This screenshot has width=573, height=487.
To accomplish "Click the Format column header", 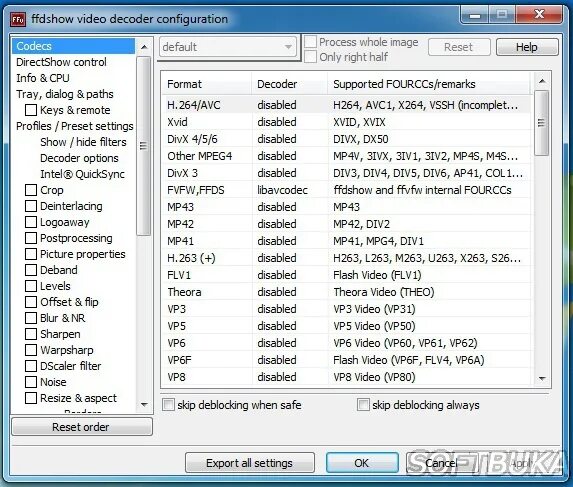I will (207, 84).
